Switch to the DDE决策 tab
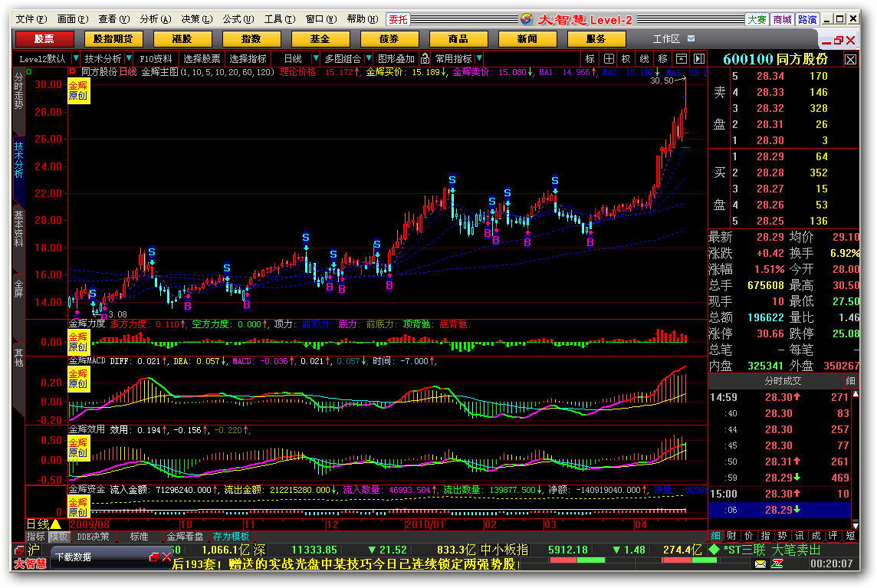Viewport: 877px width, 588px height. tap(93, 537)
